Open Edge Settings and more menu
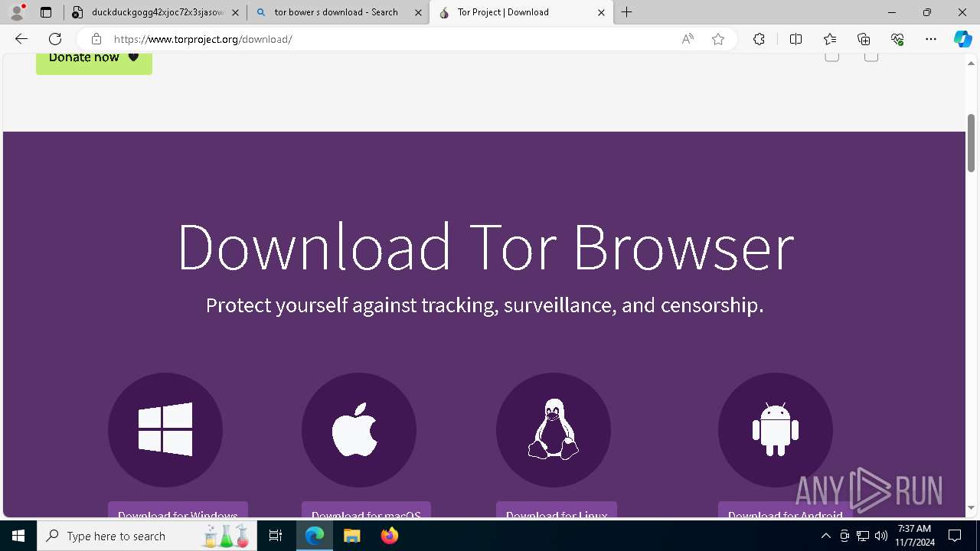This screenshot has width=980, height=551. click(931, 39)
